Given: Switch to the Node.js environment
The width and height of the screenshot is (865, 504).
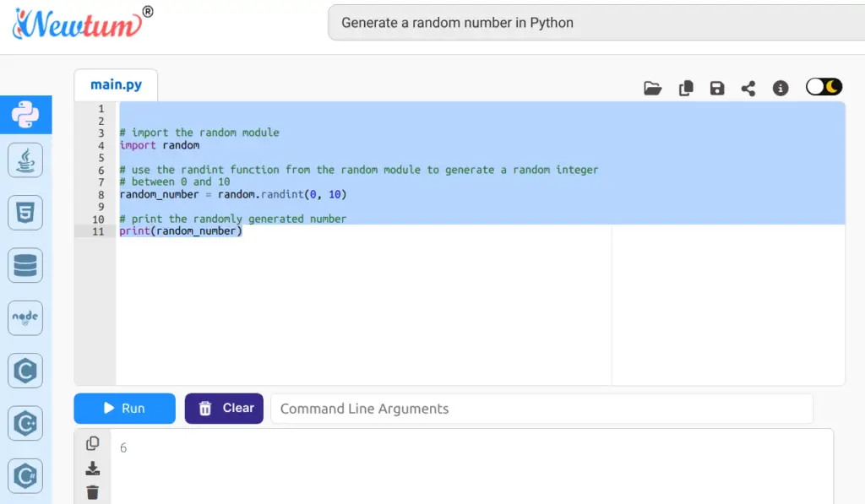Looking at the screenshot, I should click(25, 317).
